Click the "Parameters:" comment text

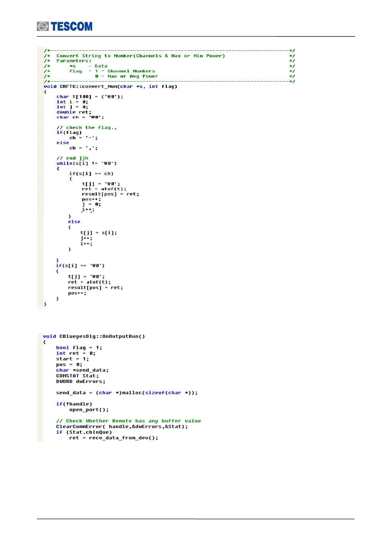pos(74,61)
